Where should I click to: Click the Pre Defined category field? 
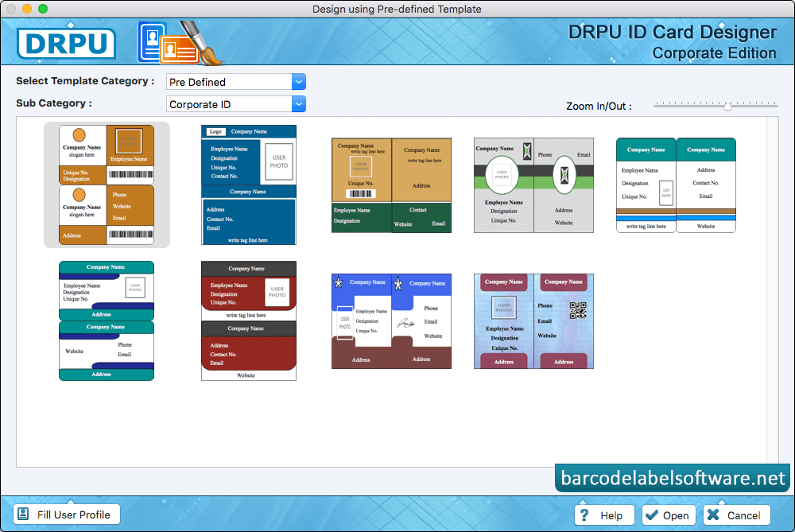coord(229,82)
